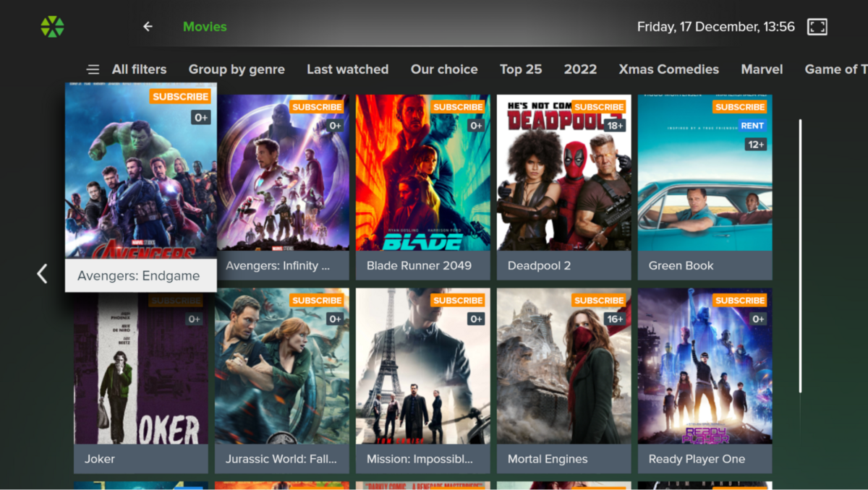Open the Ready Player One poster

(x=705, y=366)
